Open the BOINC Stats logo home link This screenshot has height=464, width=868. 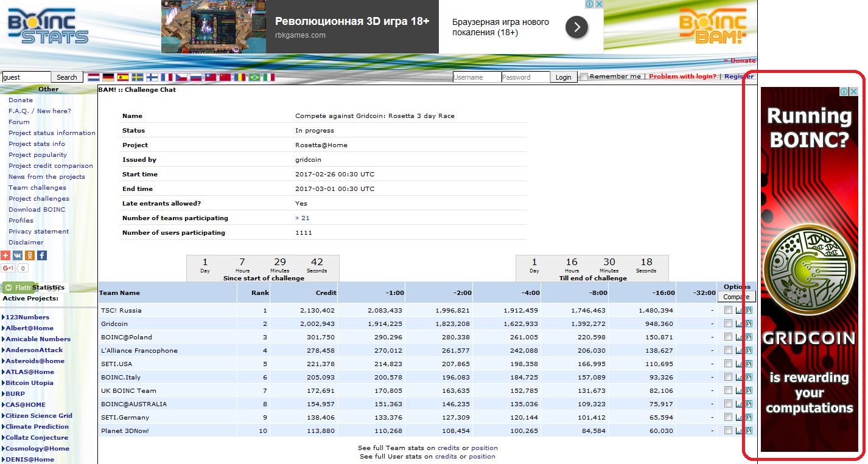pyautogui.click(x=47, y=26)
